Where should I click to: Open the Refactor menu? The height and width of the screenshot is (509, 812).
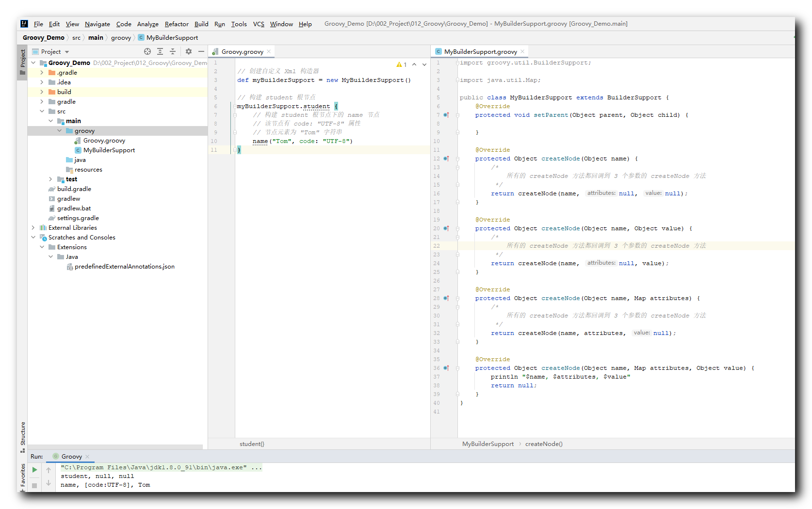point(176,24)
